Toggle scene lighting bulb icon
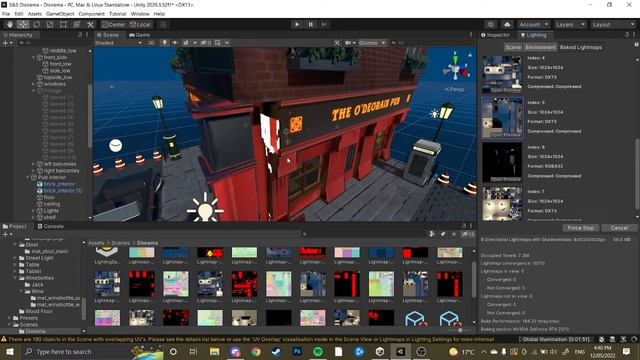This screenshot has height=360, width=640. click(164, 43)
